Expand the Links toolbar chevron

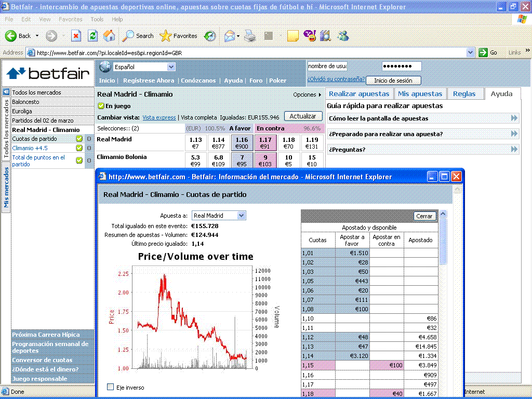point(528,50)
